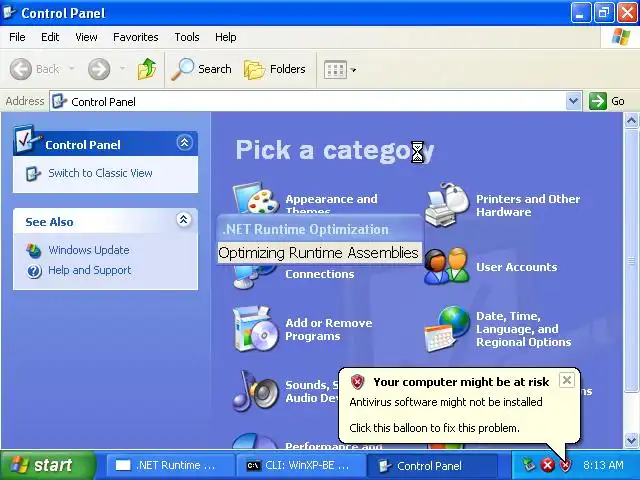Close the security warning balloon
Image resolution: width=640 pixels, height=480 pixels.
click(567, 380)
